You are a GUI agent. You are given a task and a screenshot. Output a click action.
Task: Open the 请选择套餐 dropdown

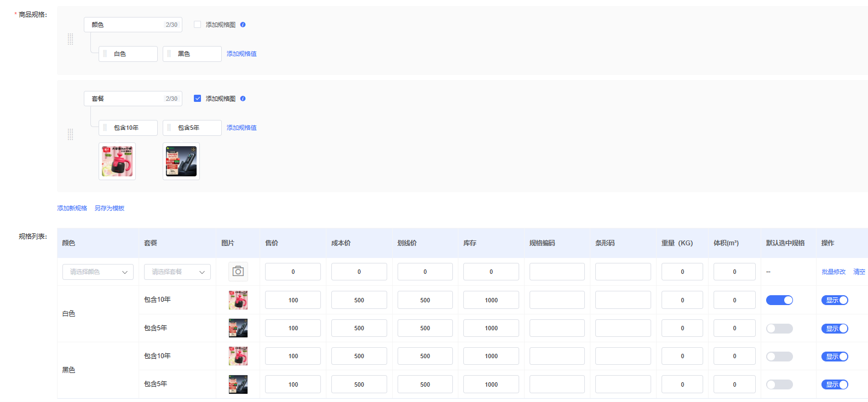point(177,272)
